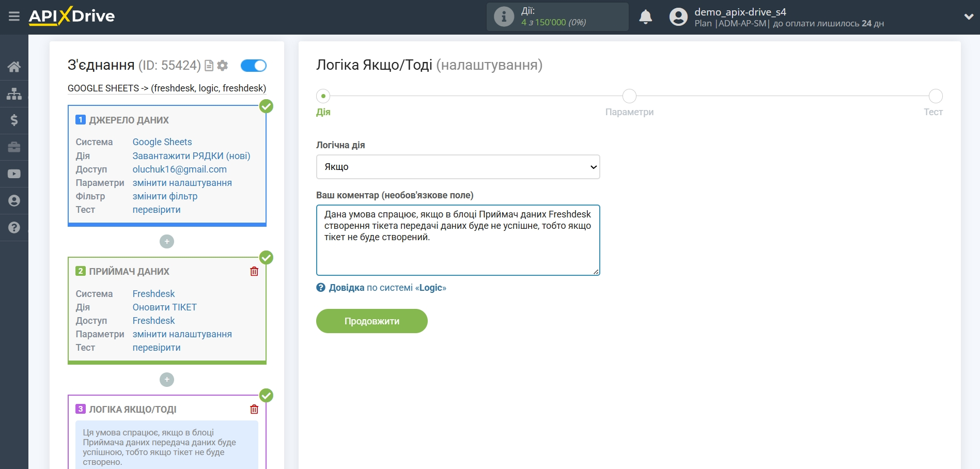This screenshot has width=980, height=469.
Task: Click the comment text area
Action: point(458,240)
